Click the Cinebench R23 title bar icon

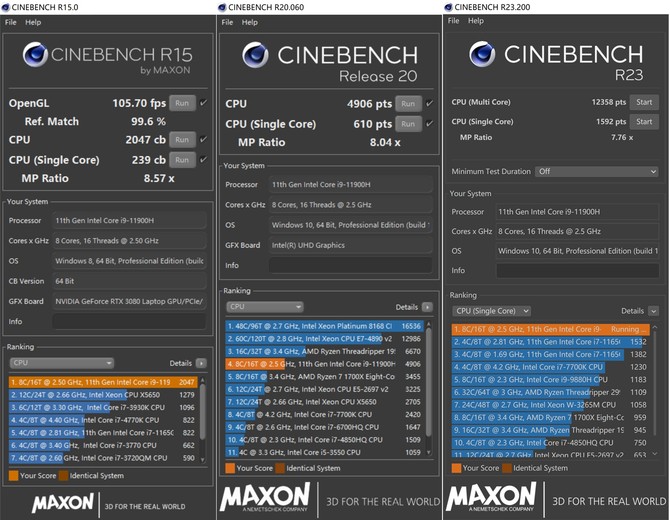point(448,7)
